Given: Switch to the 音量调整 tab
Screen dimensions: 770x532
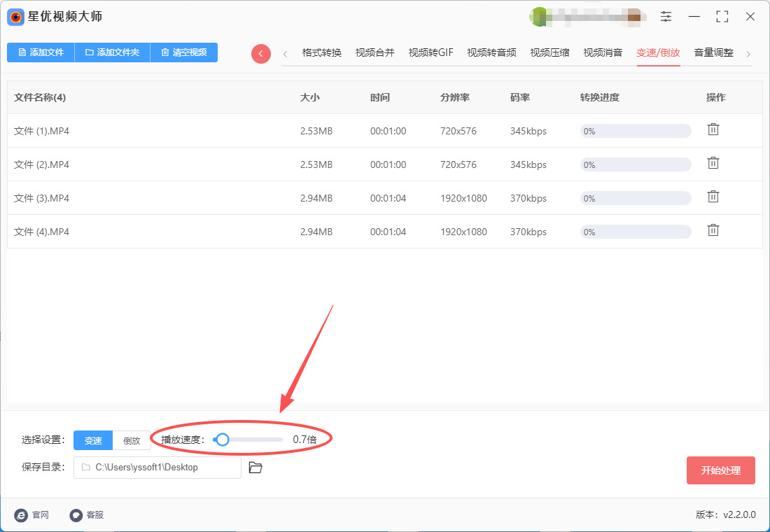Looking at the screenshot, I should coord(713,52).
